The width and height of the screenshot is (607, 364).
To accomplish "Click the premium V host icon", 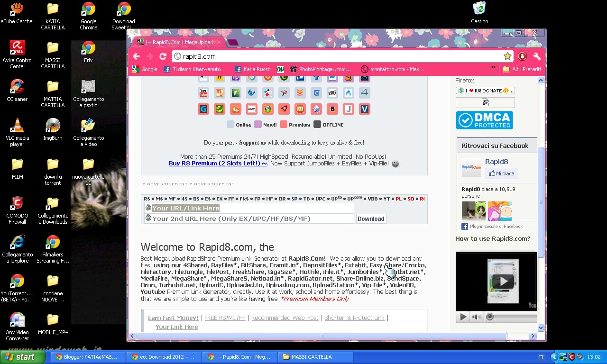I will point(364,109).
